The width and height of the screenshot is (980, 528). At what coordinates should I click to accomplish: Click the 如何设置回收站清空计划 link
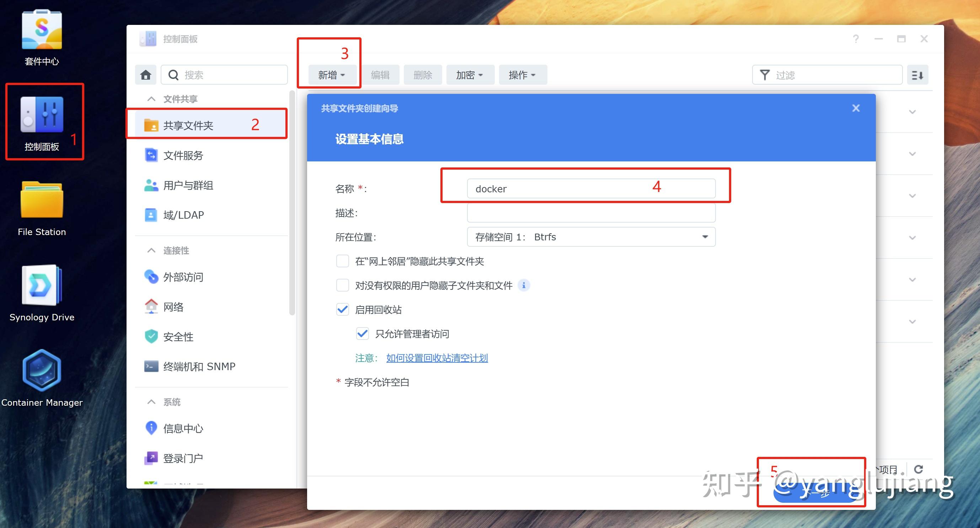point(437,358)
